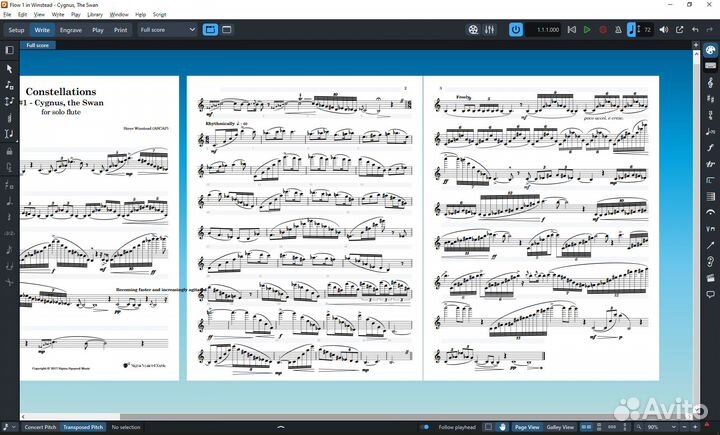The height and width of the screenshot is (435, 720).
Task: Select Concert Pitch button
Action: pyautogui.click(x=39, y=427)
